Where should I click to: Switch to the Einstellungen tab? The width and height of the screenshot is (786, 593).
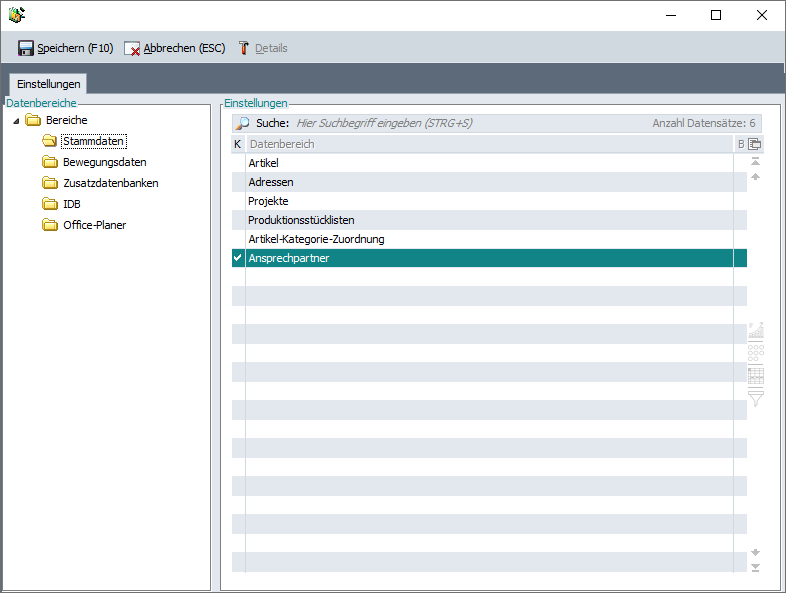(48, 84)
